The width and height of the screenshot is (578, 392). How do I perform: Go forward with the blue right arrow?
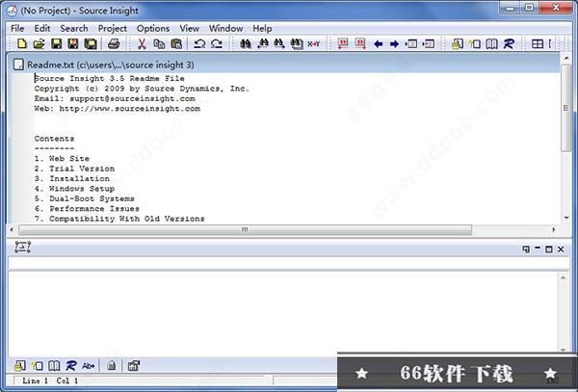click(x=394, y=44)
